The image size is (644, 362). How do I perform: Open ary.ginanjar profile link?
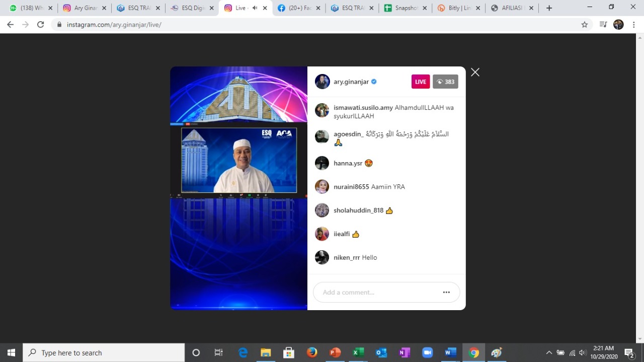pyautogui.click(x=351, y=82)
